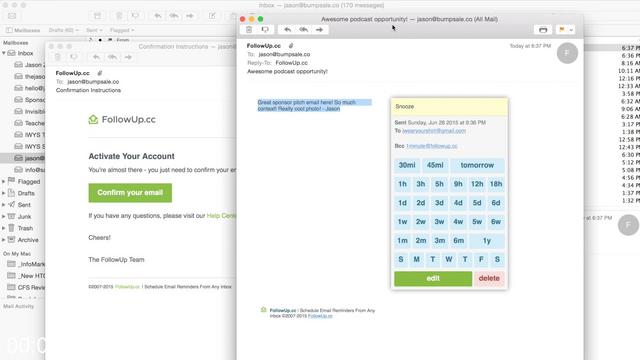Image resolution: width=640 pixels, height=360 pixels.
Task: Mark the podcast message as junk
Action: click(x=265, y=29)
